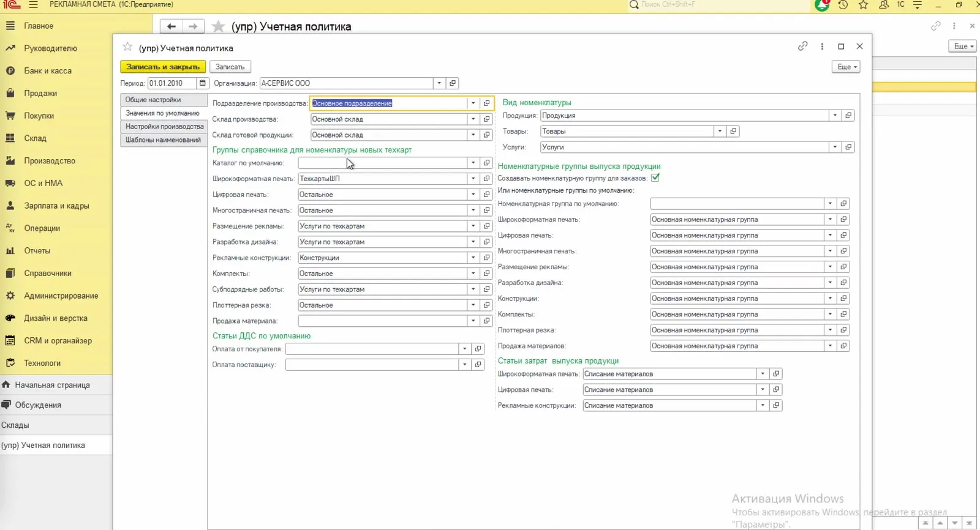This screenshot has width=980, height=530.
Task: Switch to Общие настройки tab
Action: (164, 100)
